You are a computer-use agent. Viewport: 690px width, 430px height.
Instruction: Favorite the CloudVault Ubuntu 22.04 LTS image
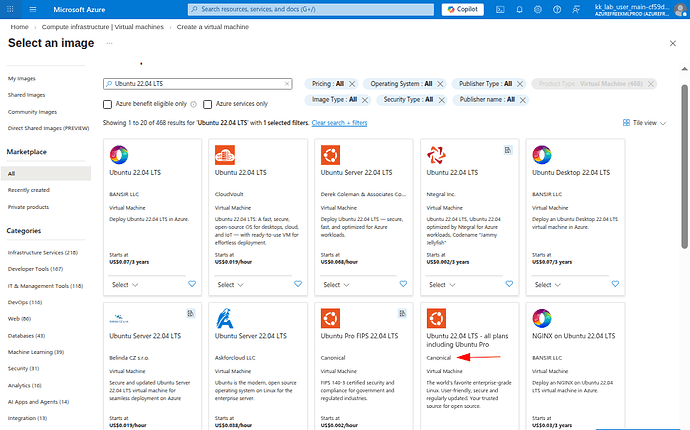pos(297,284)
